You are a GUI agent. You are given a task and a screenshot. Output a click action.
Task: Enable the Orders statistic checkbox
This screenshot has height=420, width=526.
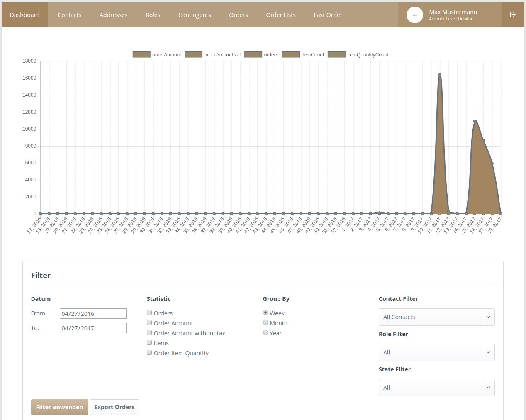(149, 313)
